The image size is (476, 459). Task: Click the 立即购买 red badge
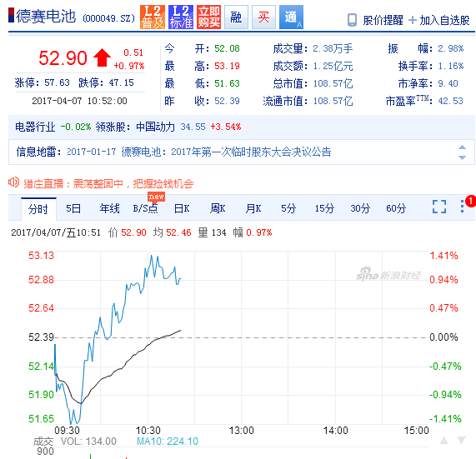(208, 17)
